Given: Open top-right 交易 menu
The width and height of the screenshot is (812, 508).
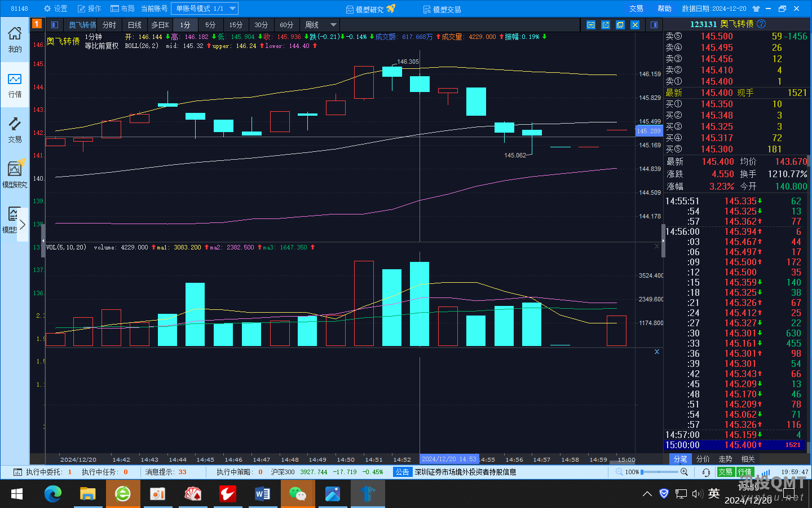Looking at the screenshot, I should tap(636, 8).
